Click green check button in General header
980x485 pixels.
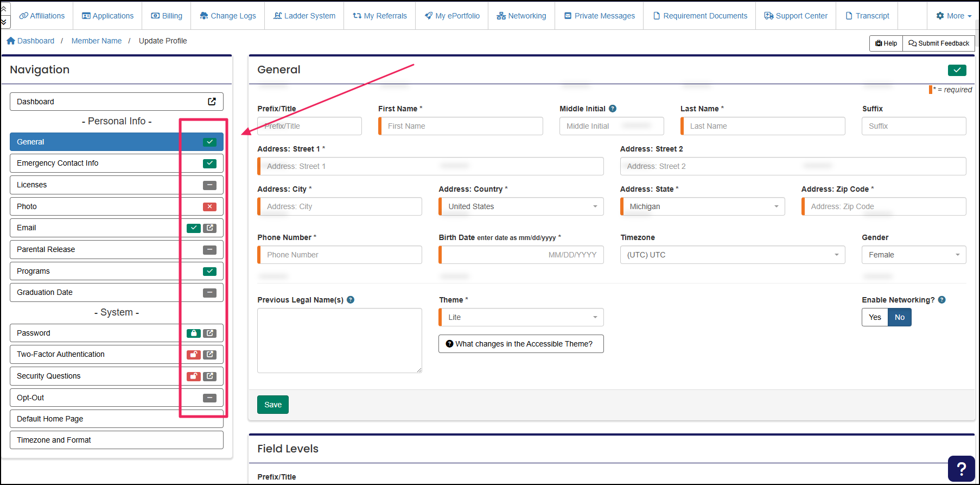[957, 70]
